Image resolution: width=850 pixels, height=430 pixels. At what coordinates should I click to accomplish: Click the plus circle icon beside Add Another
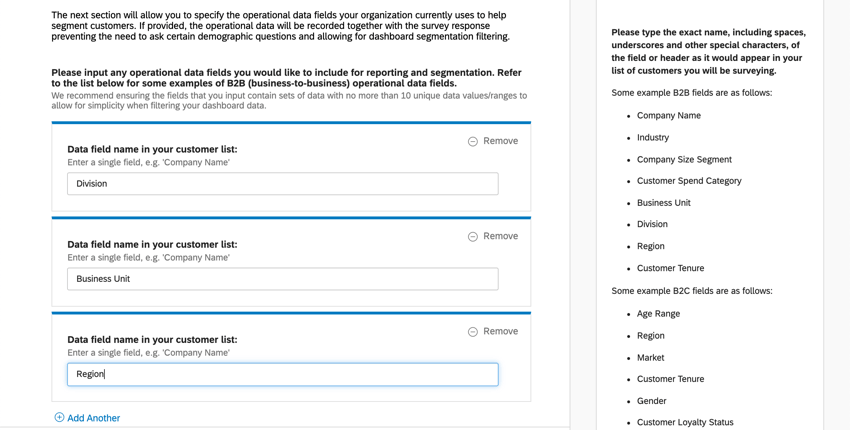coord(59,418)
